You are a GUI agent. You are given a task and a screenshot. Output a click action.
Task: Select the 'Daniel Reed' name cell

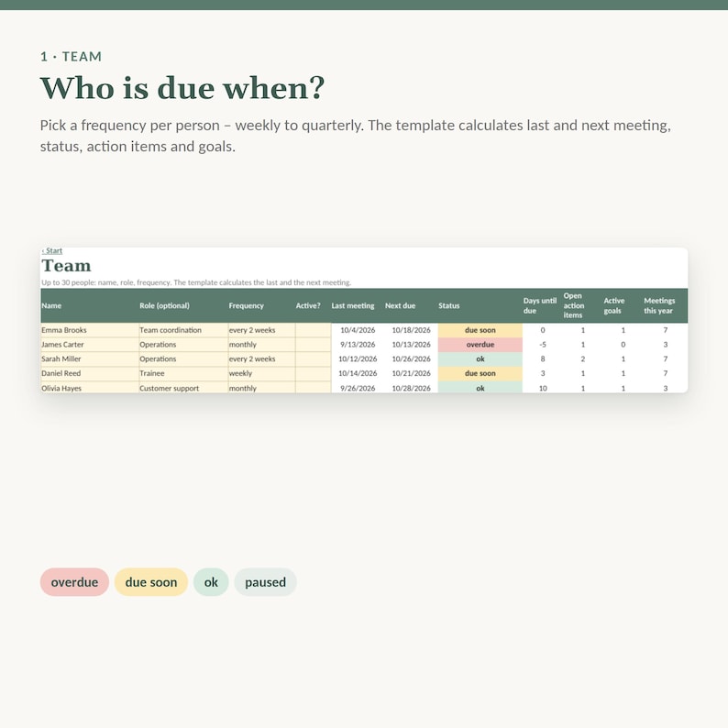(x=90, y=373)
